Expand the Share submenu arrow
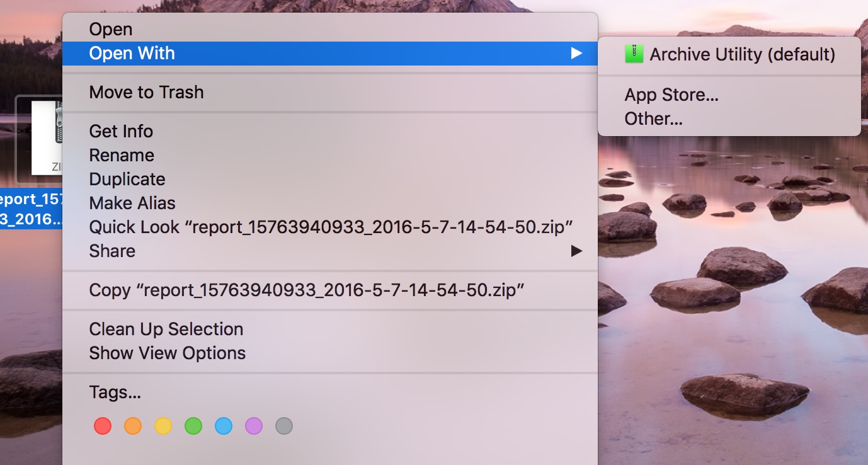 point(576,251)
